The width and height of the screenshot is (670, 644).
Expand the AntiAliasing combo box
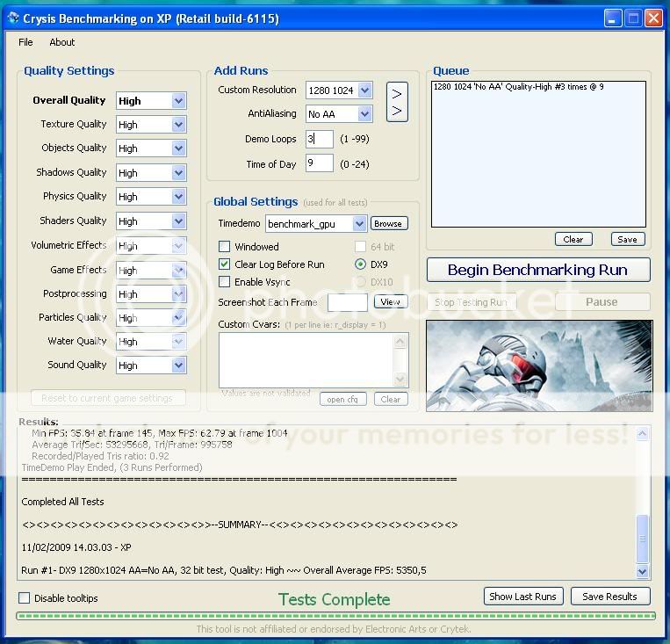point(365,114)
